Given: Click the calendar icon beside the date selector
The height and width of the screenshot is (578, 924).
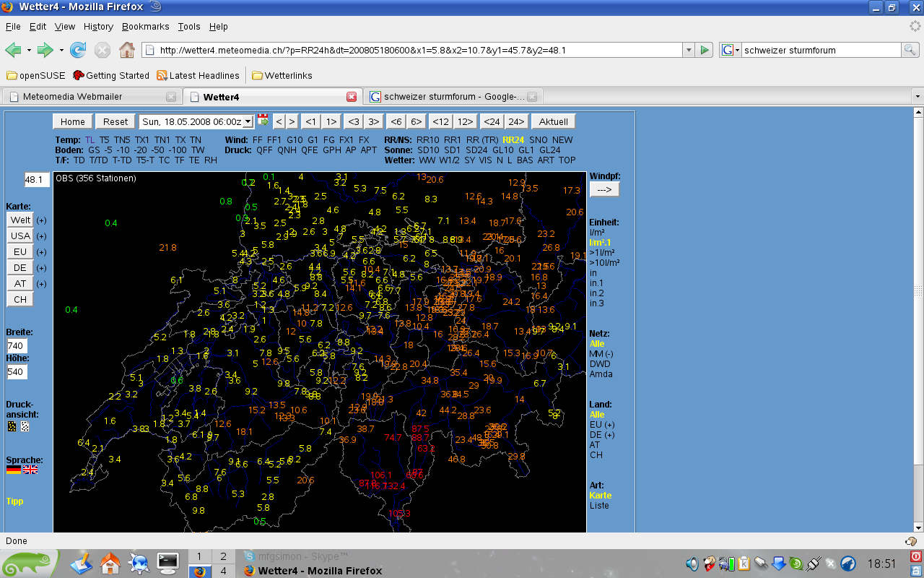Looking at the screenshot, I should tap(263, 121).
